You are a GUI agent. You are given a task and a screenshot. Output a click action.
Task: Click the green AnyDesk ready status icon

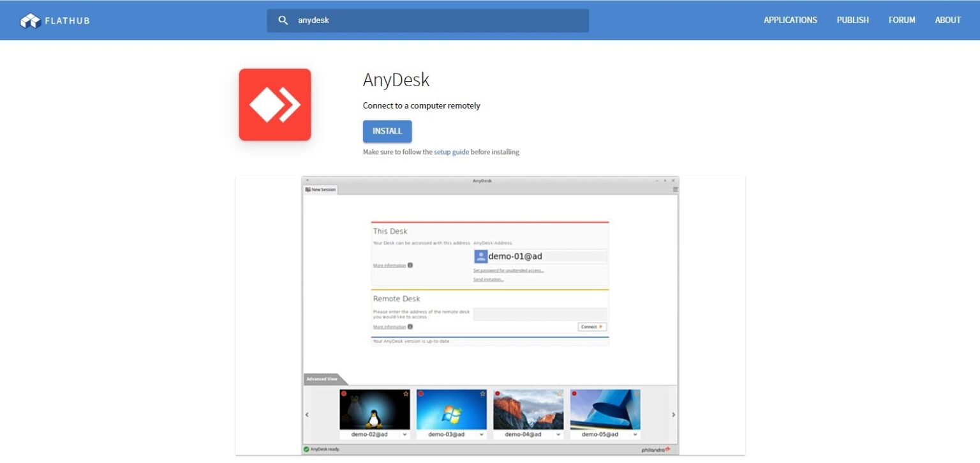(307, 449)
